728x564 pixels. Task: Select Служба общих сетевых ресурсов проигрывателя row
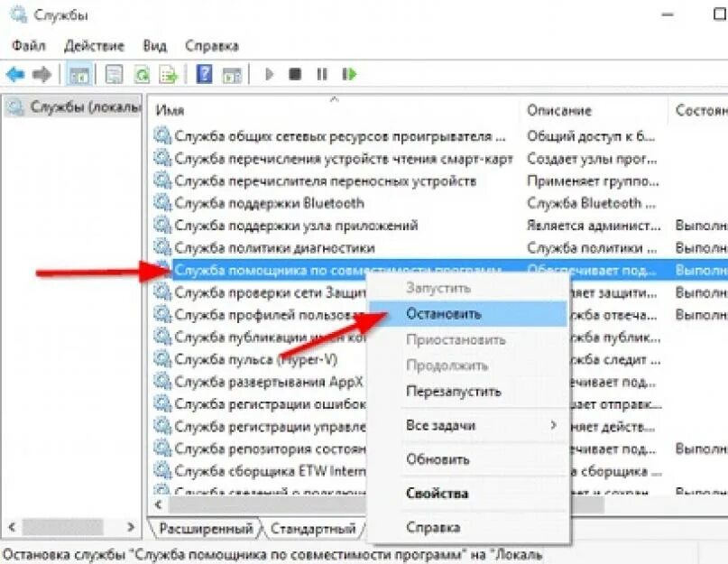340,136
